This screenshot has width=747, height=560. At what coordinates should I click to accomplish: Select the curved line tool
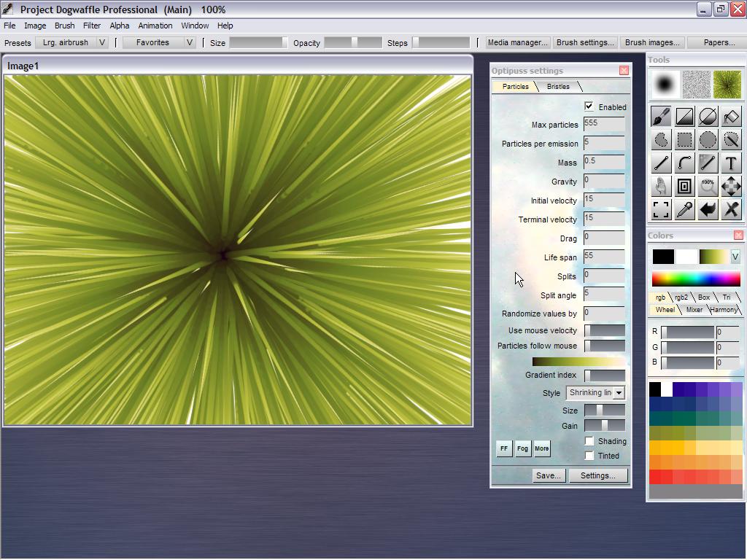pos(684,163)
